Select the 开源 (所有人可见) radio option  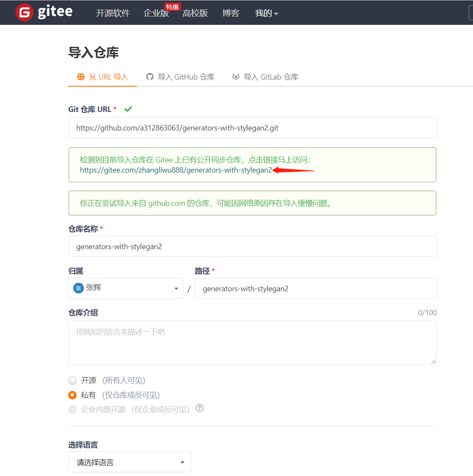(x=72, y=380)
